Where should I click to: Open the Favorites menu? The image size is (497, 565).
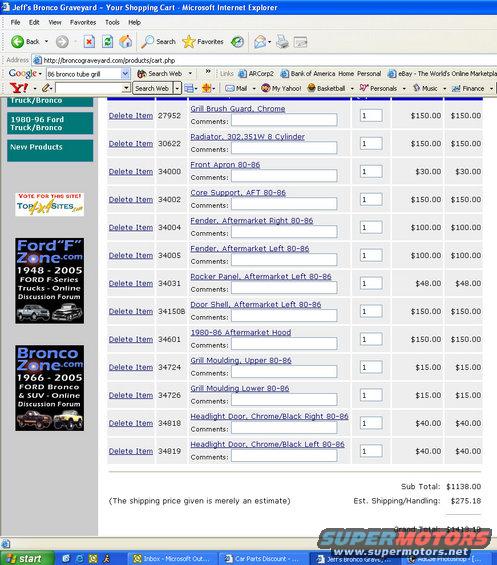pos(83,22)
